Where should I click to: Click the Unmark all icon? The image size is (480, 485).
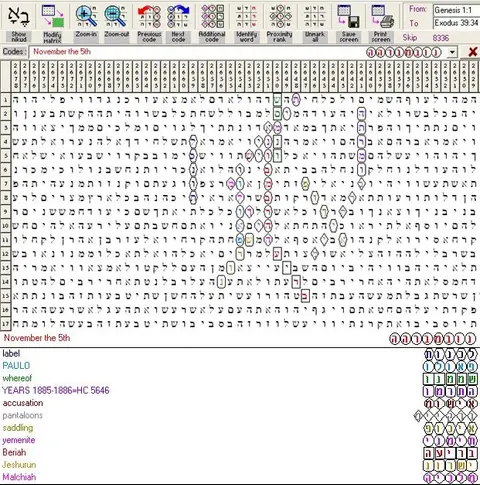315,17
